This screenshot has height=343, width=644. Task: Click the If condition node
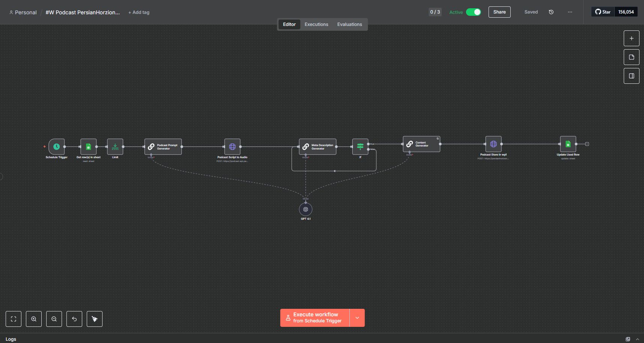point(360,147)
